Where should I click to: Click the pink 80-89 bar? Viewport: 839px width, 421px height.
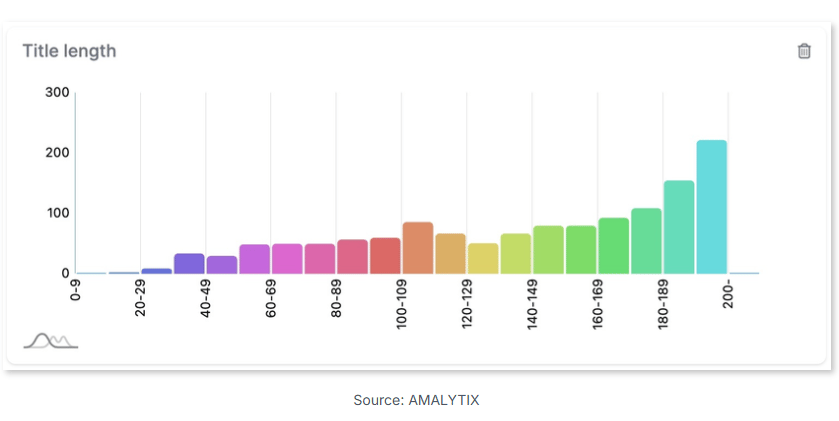(353, 257)
